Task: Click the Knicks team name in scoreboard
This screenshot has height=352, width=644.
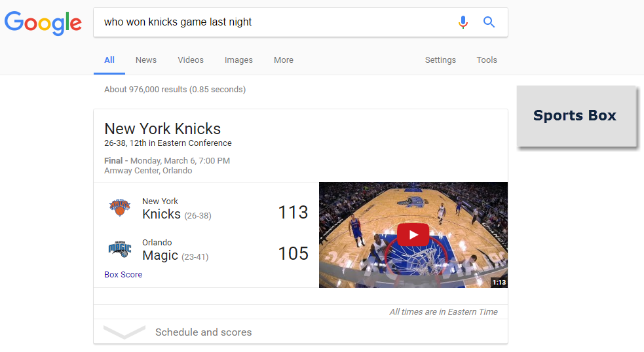Action: (x=161, y=214)
